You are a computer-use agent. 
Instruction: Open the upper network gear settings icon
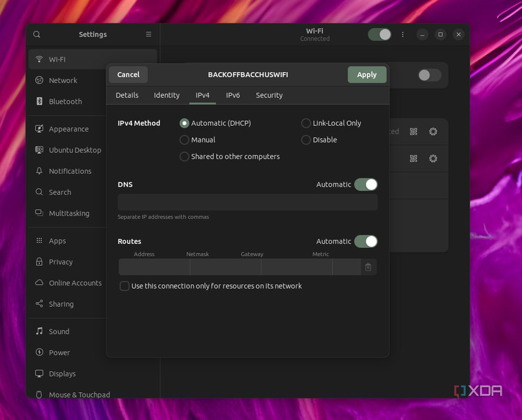tap(433, 132)
